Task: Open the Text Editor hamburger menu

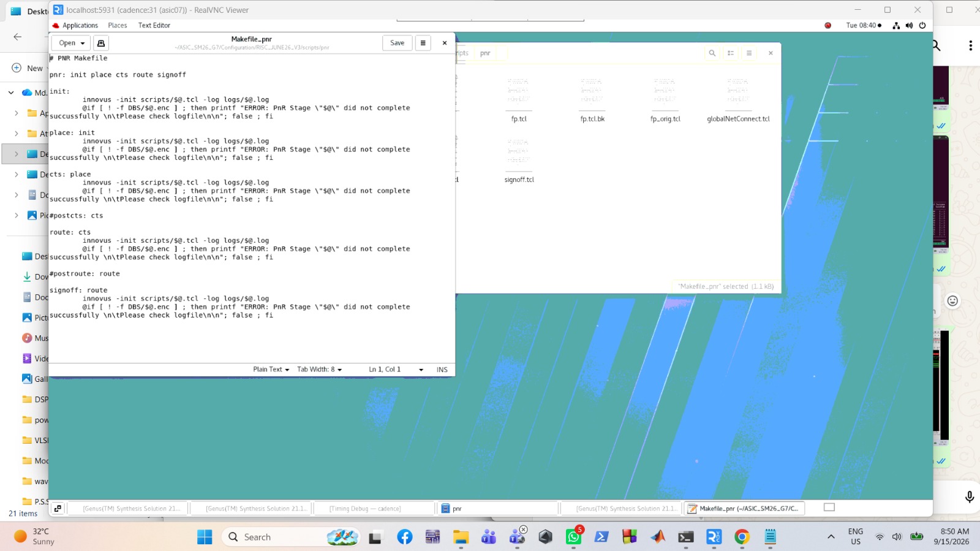Action: (423, 43)
